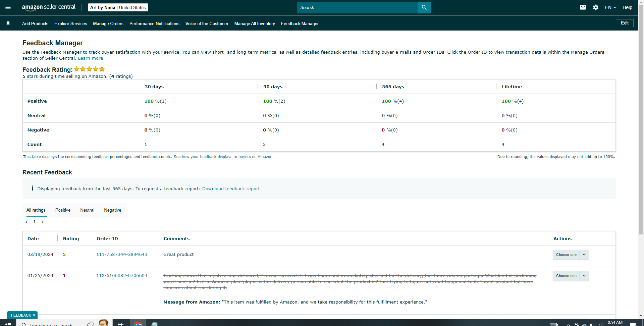644x326 pixels.
Task: Click the 'Lifetime' column header
Action: coord(512,87)
